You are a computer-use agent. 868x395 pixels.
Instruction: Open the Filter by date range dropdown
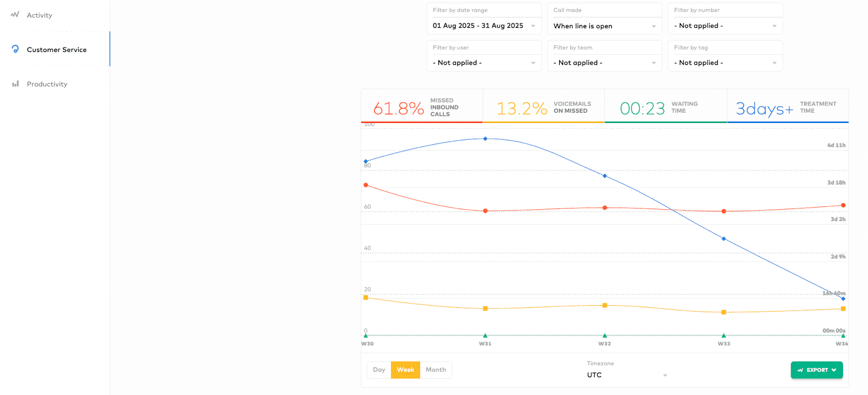pyautogui.click(x=484, y=25)
